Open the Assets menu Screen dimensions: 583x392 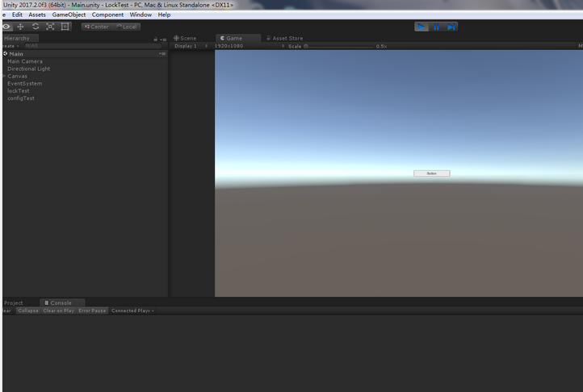click(x=37, y=15)
